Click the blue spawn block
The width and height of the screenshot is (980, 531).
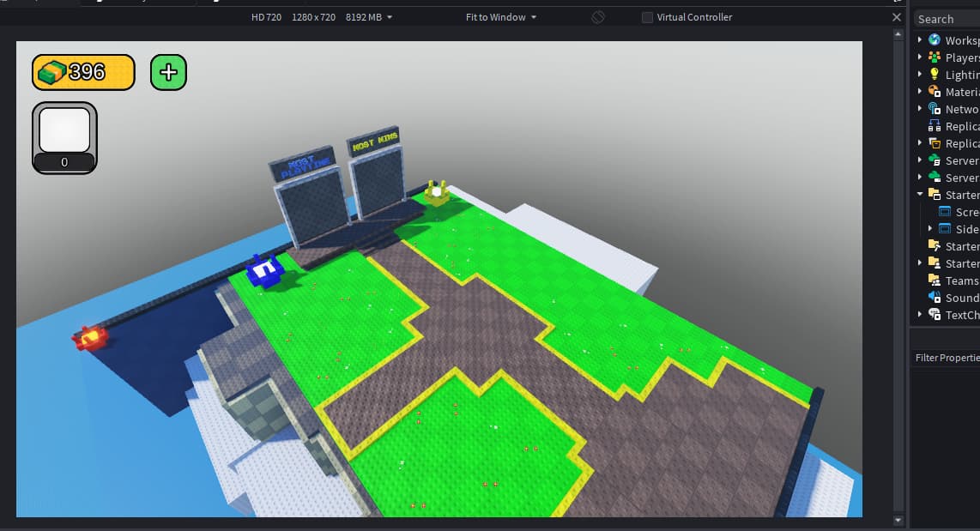pos(265,271)
